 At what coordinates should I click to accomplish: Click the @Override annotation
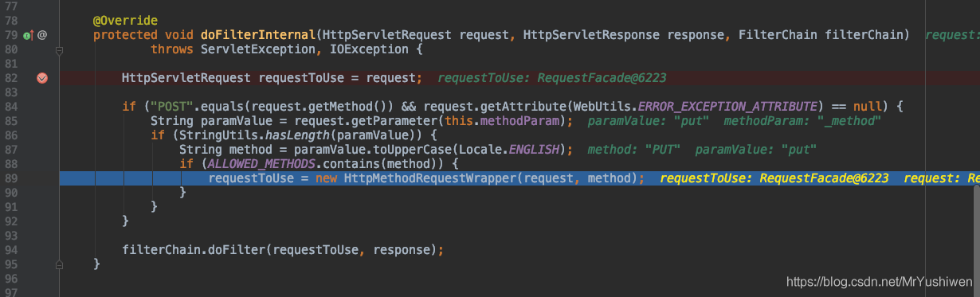(x=125, y=20)
